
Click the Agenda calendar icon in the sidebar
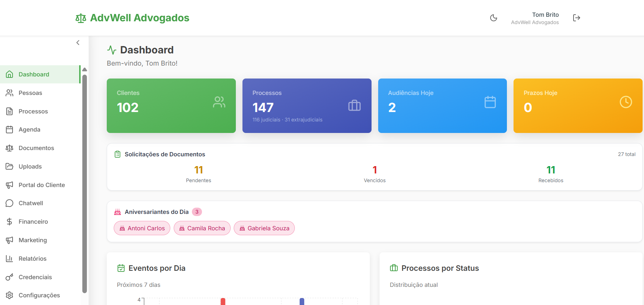(x=9, y=129)
